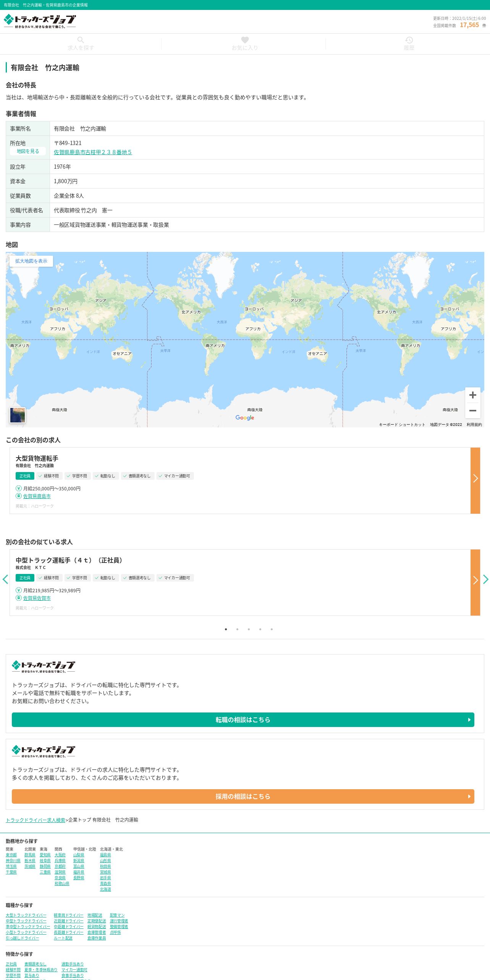Screen dimensions: 490x980
Task: Select the fourth carousel dot
Action: pos(260,629)
